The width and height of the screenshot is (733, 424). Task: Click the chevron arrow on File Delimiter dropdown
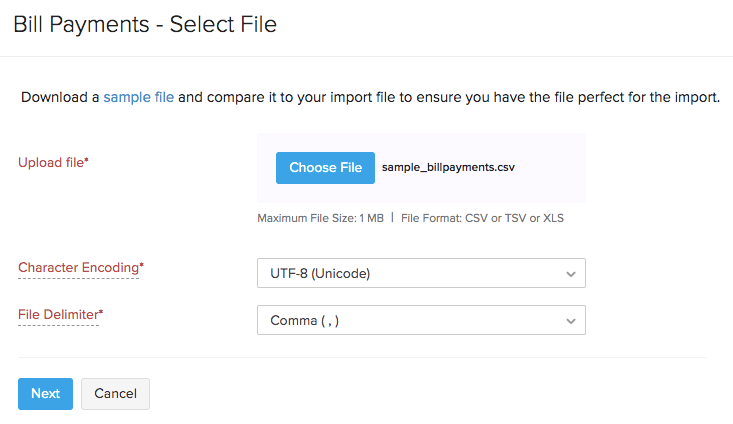[x=571, y=321]
